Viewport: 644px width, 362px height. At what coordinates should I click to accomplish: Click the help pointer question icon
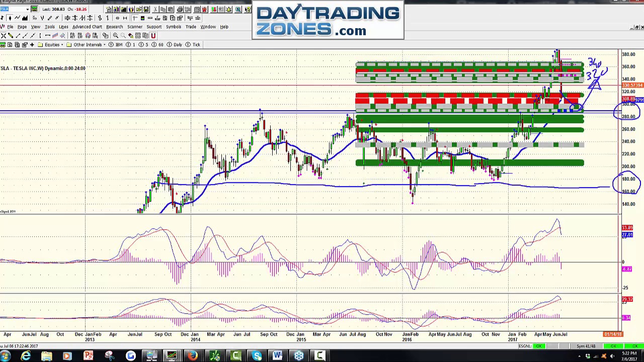(248, 9)
